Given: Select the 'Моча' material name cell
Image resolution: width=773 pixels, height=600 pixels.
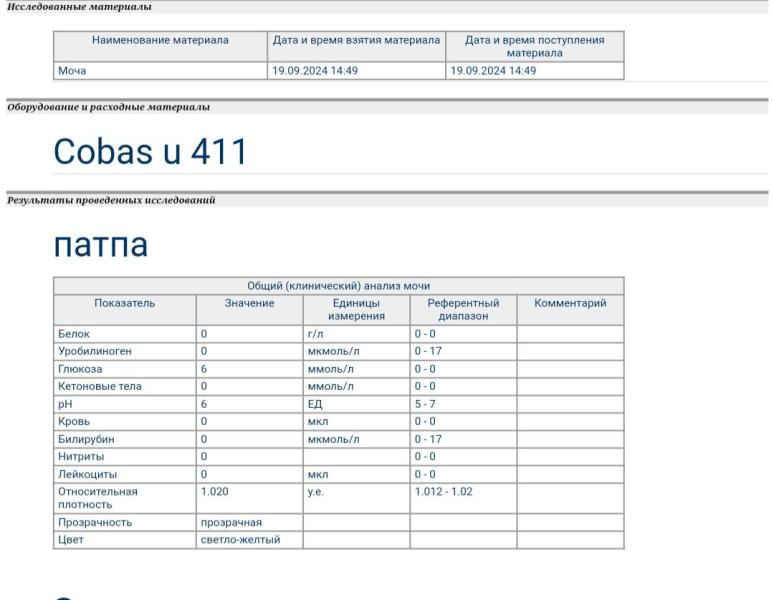Looking at the screenshot, I should point(72,71).
